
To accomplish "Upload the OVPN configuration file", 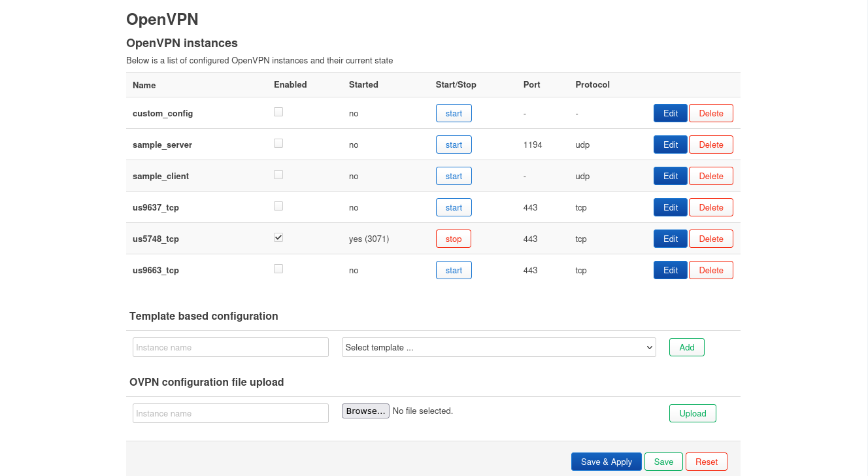I will [x=693, y=413].
